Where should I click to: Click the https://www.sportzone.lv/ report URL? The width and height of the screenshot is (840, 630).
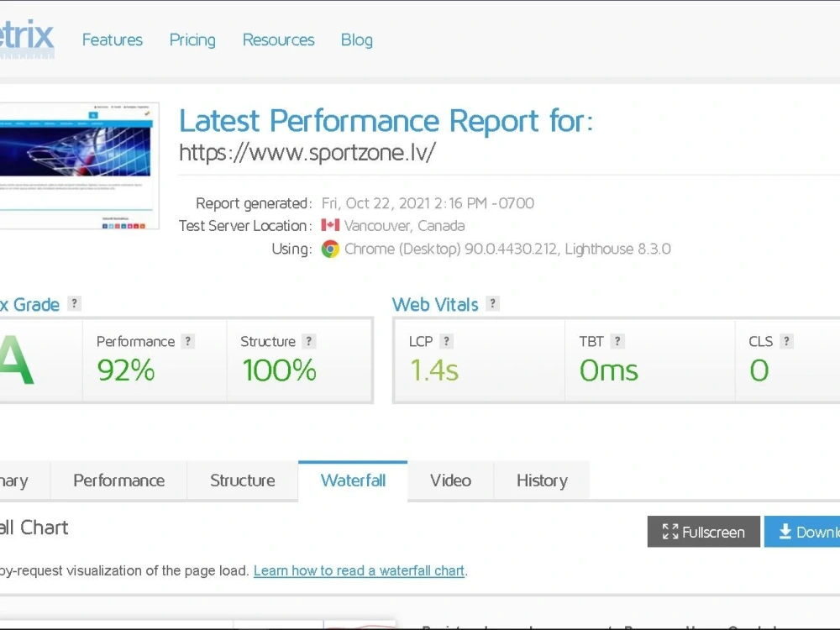pyautogui.click(x=307, y=153)
